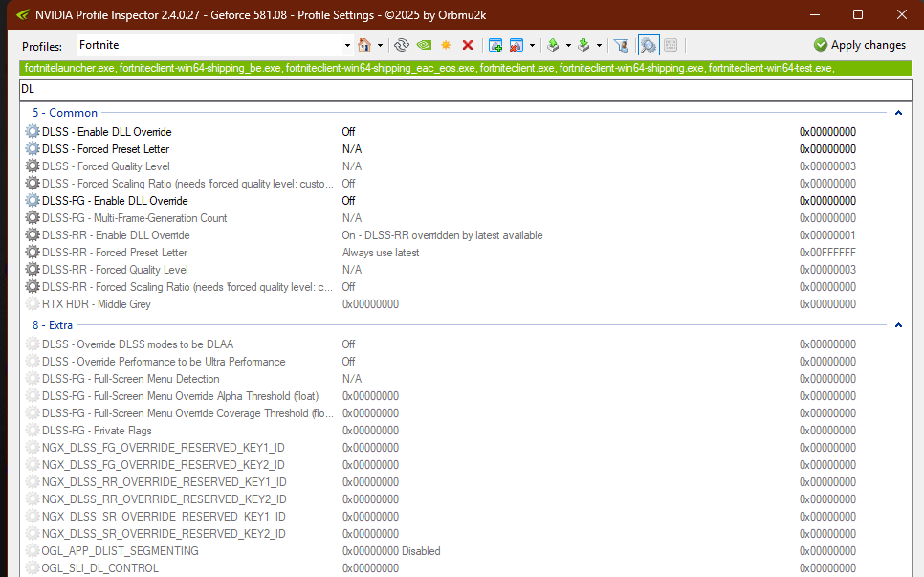Select the DLSS - Forced Quality Level row
Viewport: 924px width, 577px height.
(x=466, y=166)
